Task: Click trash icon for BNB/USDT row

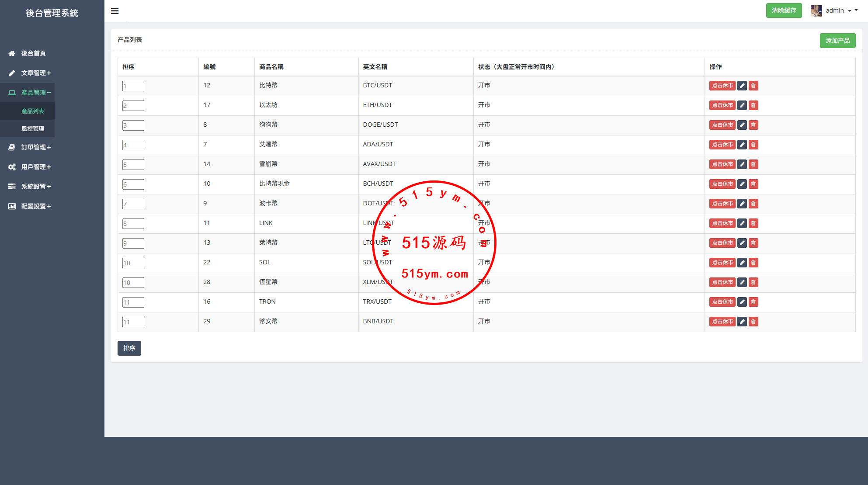Action: point(753,322)
